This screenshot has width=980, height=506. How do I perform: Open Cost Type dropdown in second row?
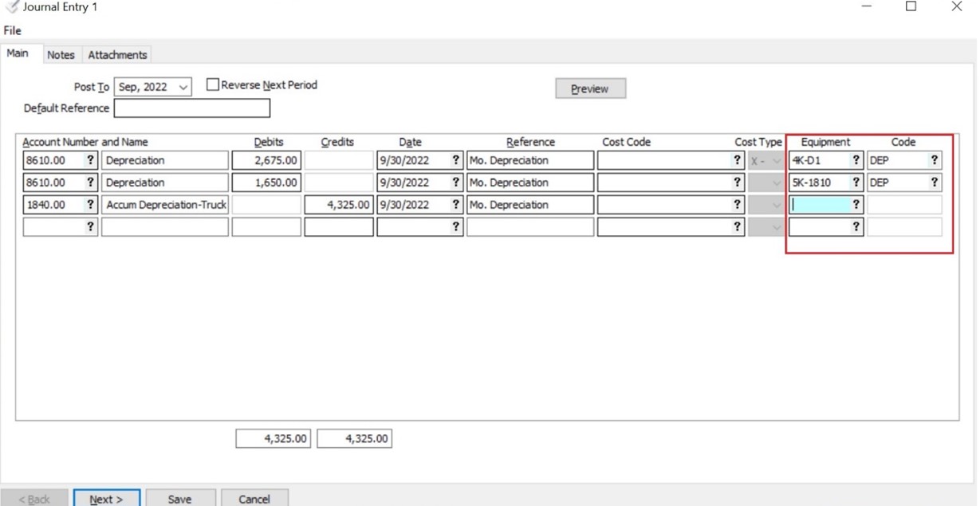(x=776, y=182)
